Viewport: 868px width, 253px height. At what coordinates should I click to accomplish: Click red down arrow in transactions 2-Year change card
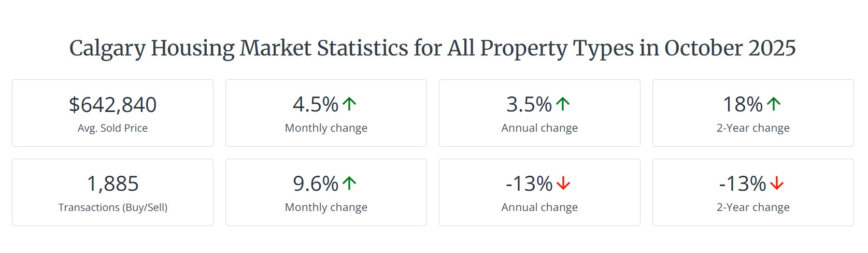(777, 184)
